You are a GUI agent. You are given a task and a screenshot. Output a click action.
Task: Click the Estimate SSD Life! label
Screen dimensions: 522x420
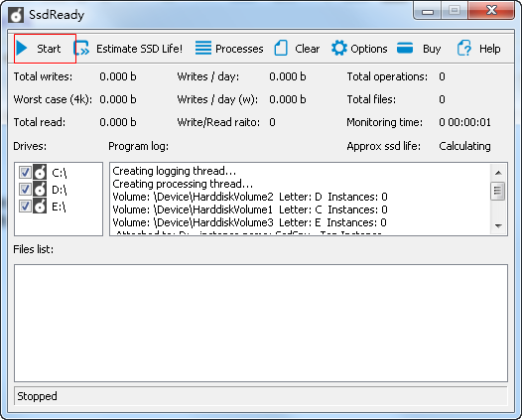tap(140, 49)
